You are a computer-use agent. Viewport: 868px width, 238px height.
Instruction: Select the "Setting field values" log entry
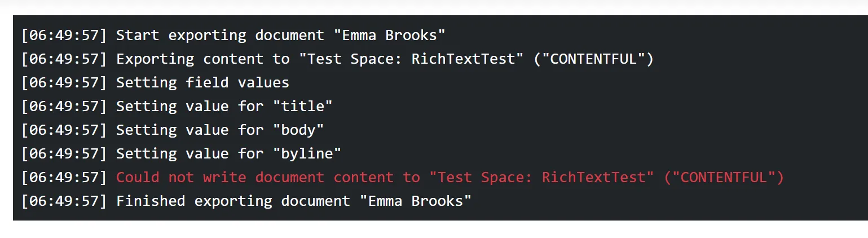coord(202,83)
